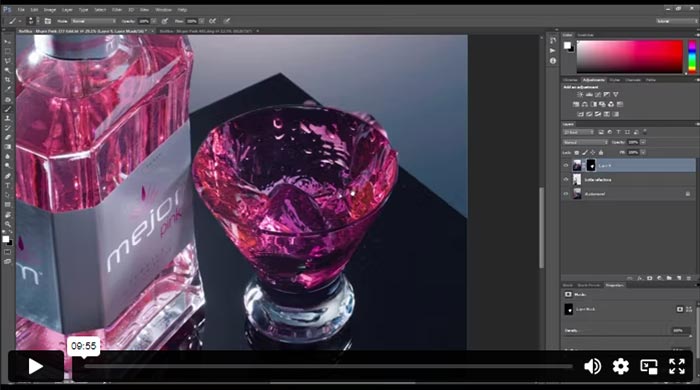Open the Flow slider arrow
Image resolution: width=700 pixels, height=390 pixels.
[x=201, y=21]
